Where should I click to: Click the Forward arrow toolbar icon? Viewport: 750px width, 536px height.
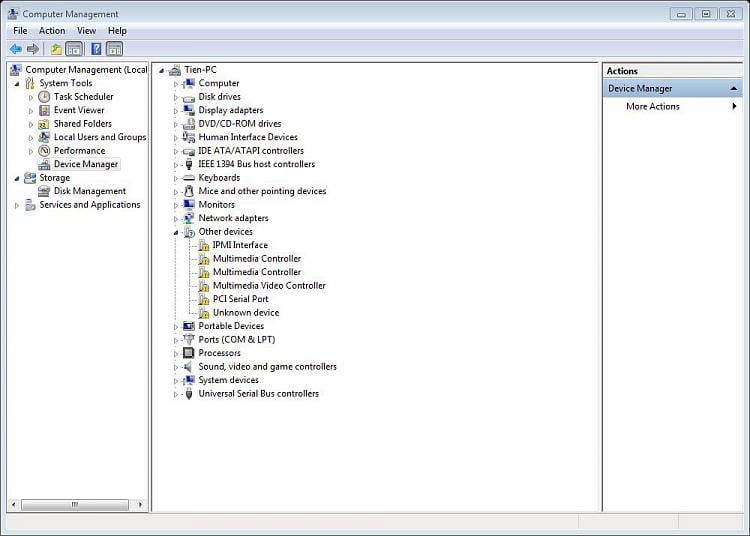pyautogui.click(x=33, y=49)
